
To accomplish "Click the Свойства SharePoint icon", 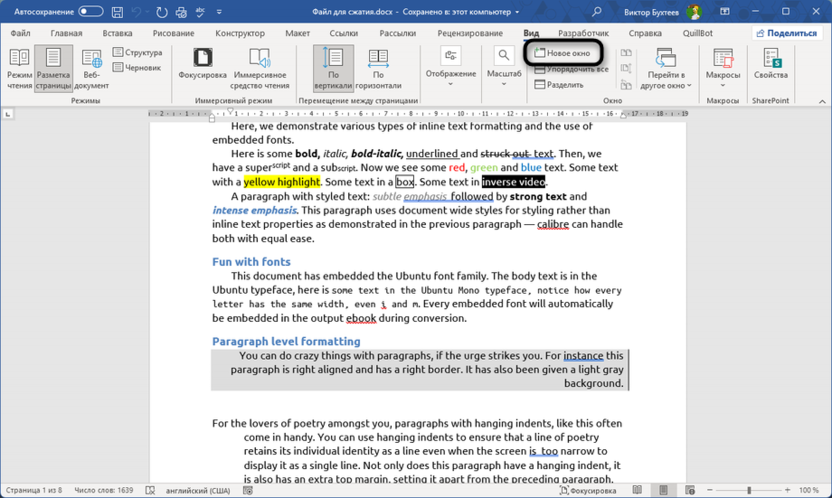I will click(x=771, y=66).
